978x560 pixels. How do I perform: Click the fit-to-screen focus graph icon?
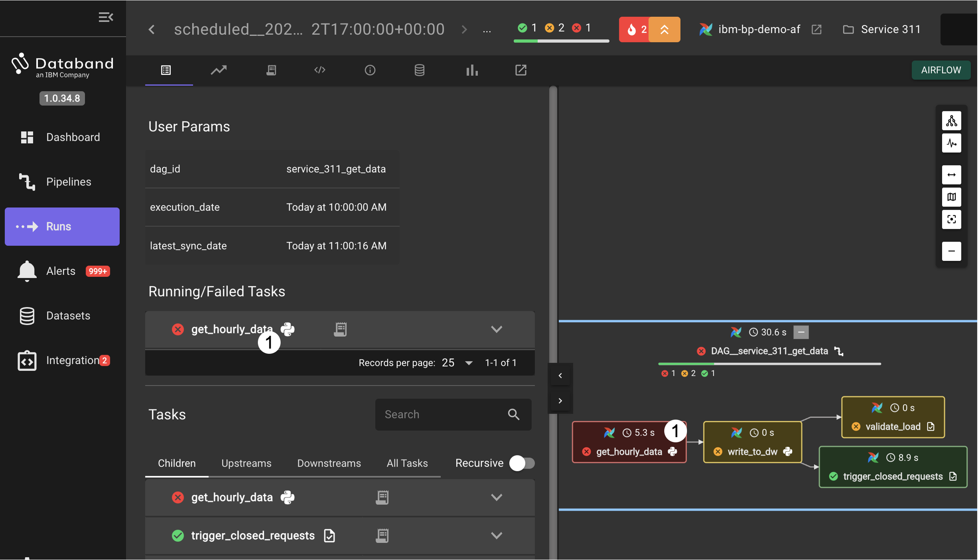(x=951, y=219)
